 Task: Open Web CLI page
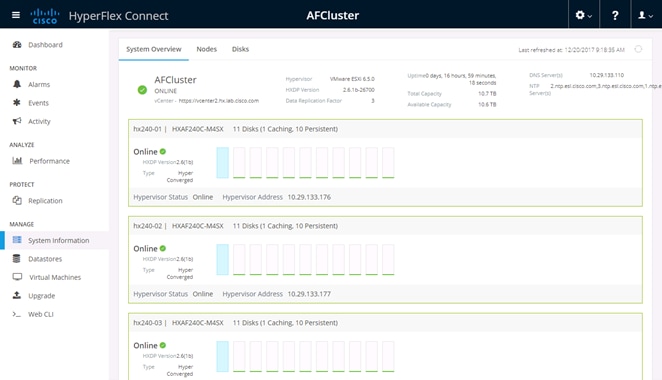point(41,314)
